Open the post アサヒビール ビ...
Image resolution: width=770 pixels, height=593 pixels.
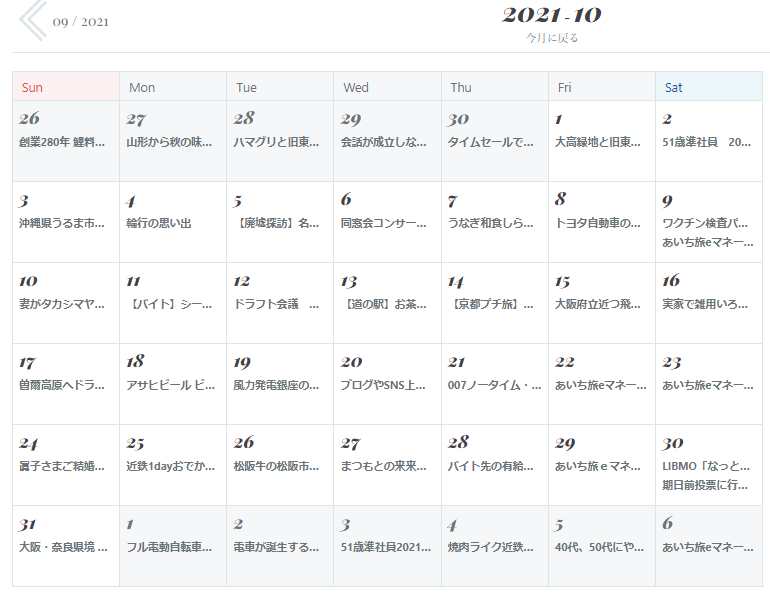[x=170, y=385]
